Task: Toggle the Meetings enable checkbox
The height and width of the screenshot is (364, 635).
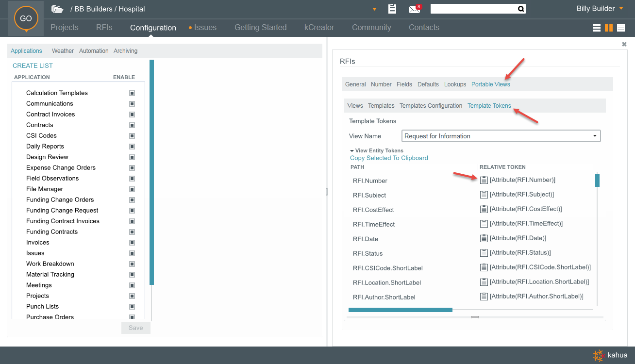Action: 132,285
